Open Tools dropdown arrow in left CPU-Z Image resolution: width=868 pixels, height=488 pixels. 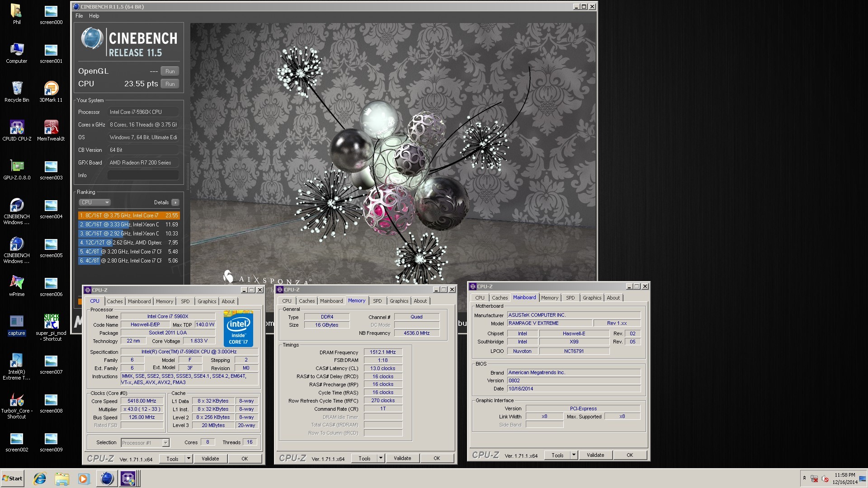[189, 459]
